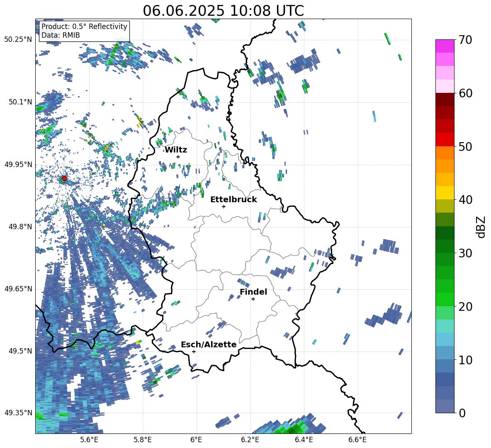This screenshot has width=491, height=448.
Task: Pick the magenta top colorbar segment
Action: coord(445,46)
